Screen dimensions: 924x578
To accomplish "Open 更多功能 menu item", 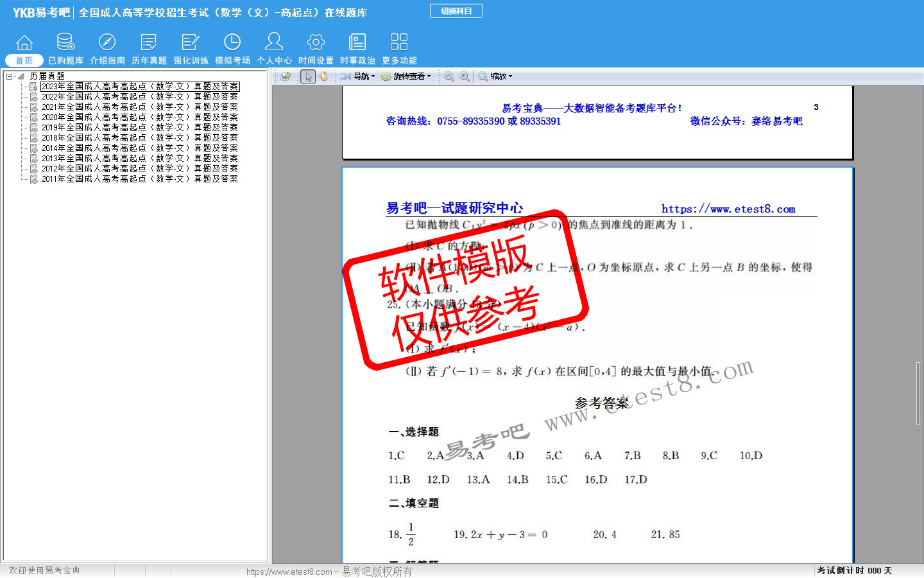I will click(x=399, y=49).
